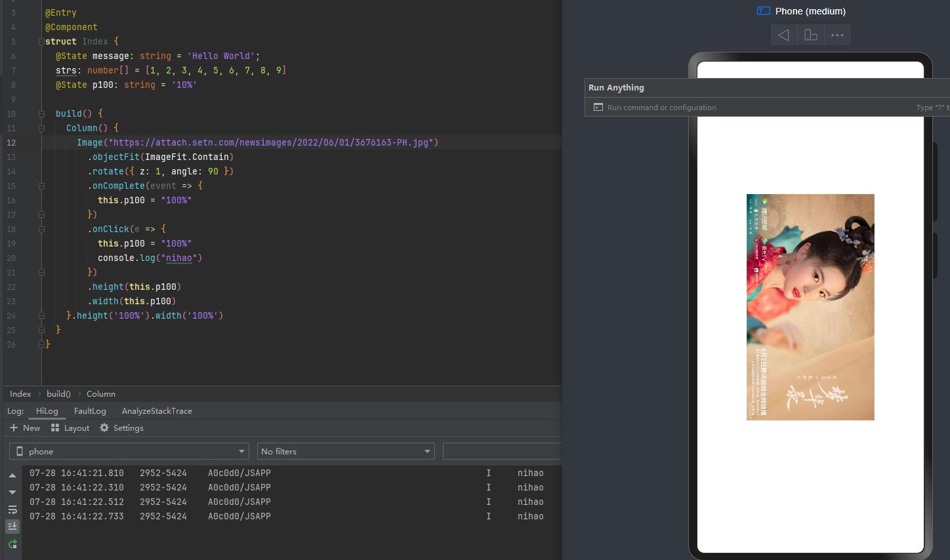Click the Run Anything title
This screenshot has width=950, height=560.
(616, 87)
